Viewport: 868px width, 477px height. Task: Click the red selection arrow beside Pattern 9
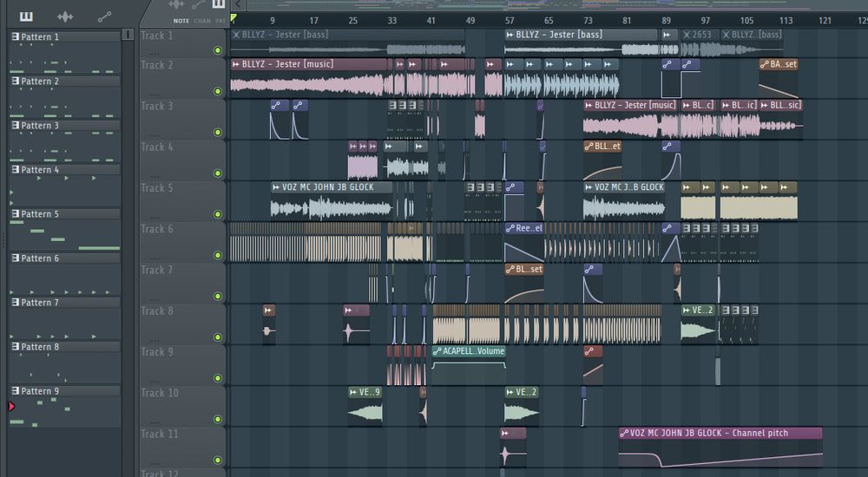click(x=11, y=406)
